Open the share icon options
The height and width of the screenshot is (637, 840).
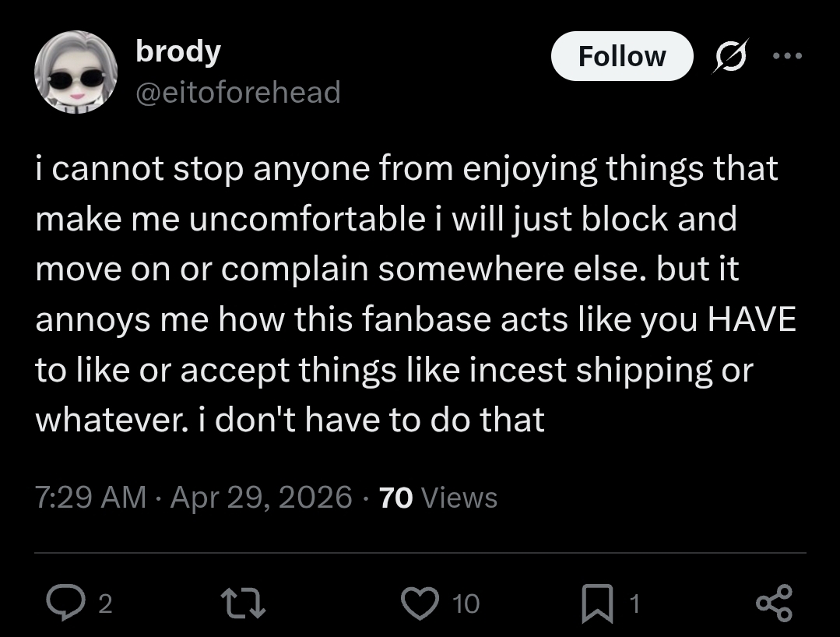774,603
